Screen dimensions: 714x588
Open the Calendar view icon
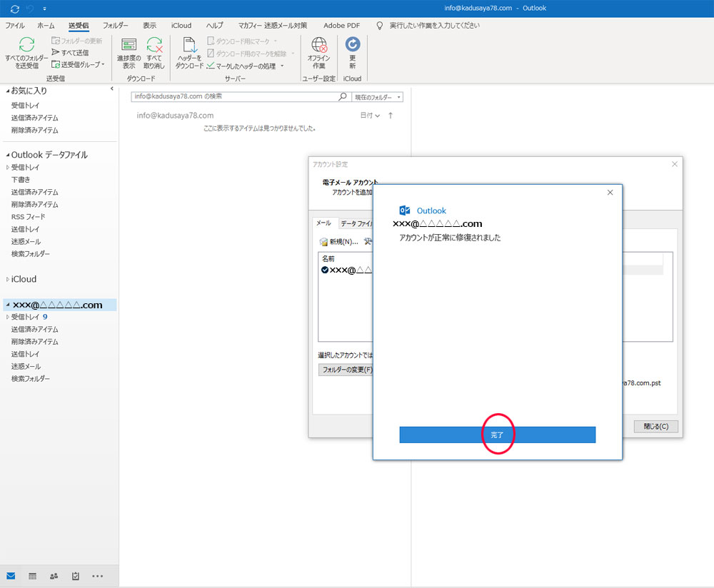coord(32,576)
